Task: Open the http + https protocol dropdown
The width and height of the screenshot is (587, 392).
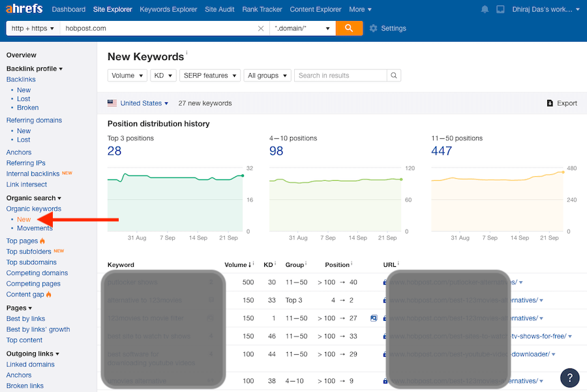Action: [33, 29]
